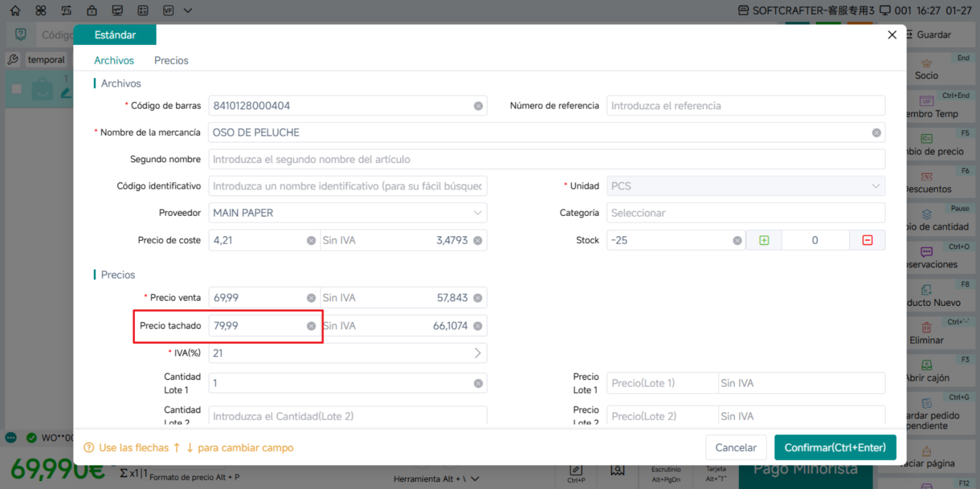
Task: Click the VF icon in top bar
Action: pyautogui.click(x=168, y=11)
